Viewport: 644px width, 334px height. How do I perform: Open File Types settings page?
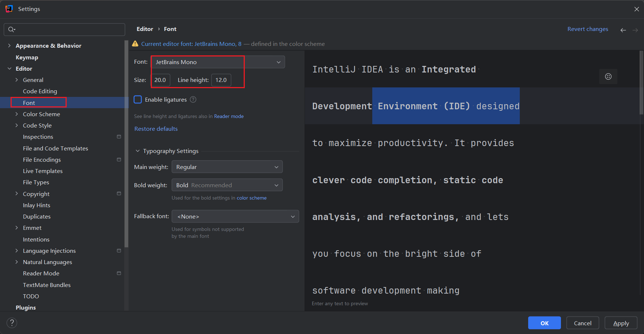pyautogui.click(x=36, y=182)
